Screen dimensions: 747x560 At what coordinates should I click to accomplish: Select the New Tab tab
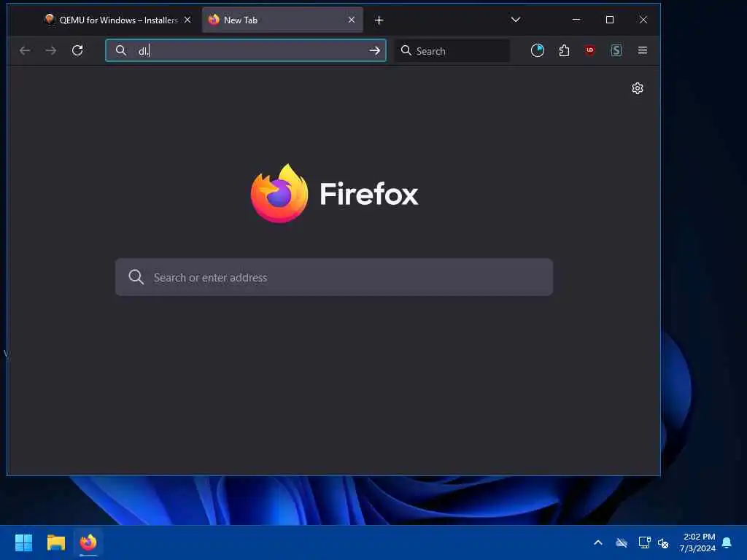[x=282, y=20]
